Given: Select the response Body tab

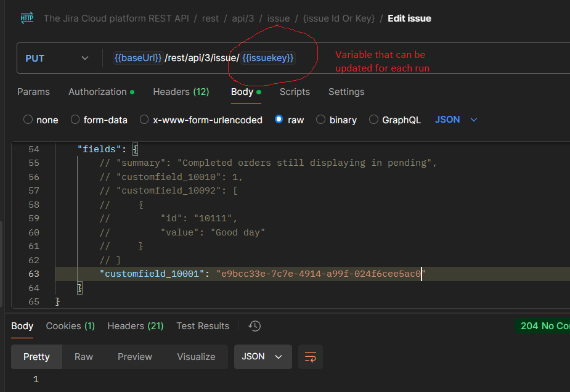Looking at the screenshot, I should click(x=22, y=326).
